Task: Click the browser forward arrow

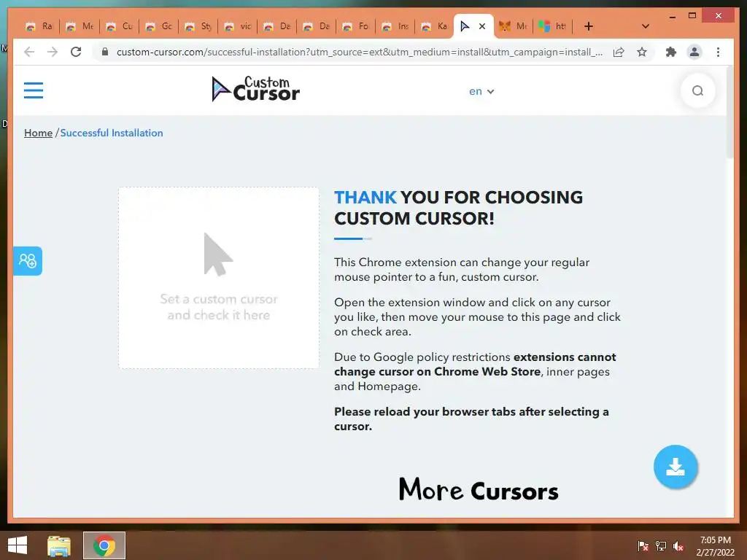Action: tap(53, 52)
